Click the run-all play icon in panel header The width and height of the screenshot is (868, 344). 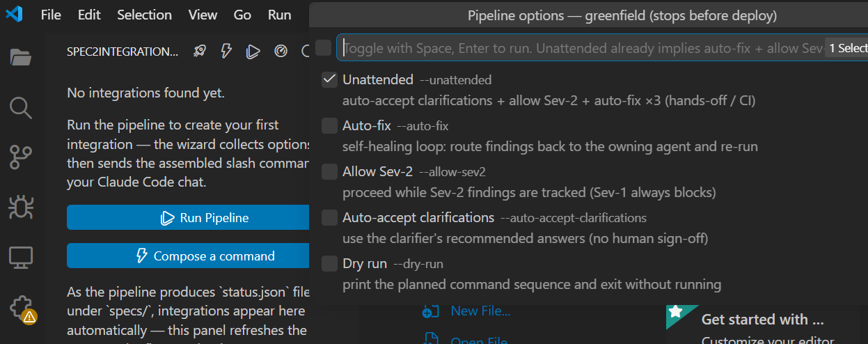[x=253, y=51]
